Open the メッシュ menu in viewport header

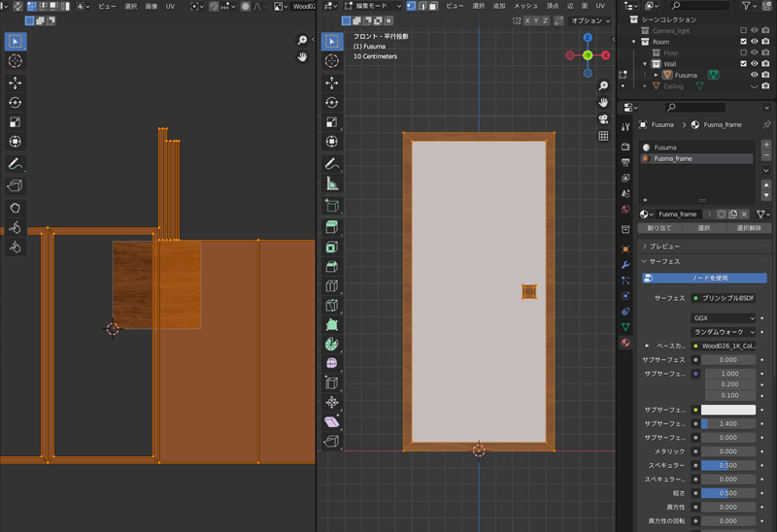click(525, 6)
